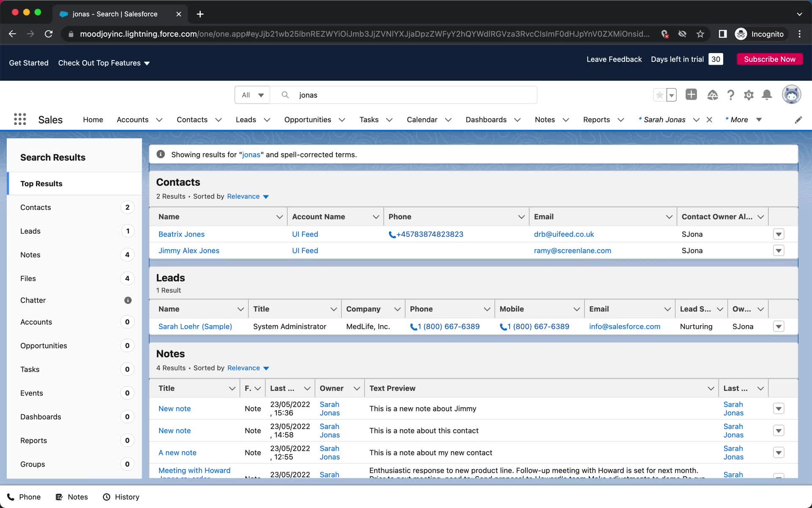Open the History utility in footer

coord(121,497)
